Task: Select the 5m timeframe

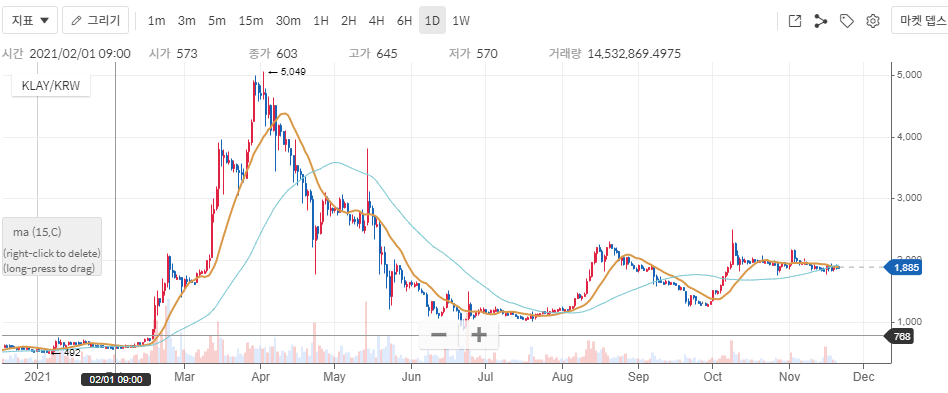Action: [x=217, y=21]
